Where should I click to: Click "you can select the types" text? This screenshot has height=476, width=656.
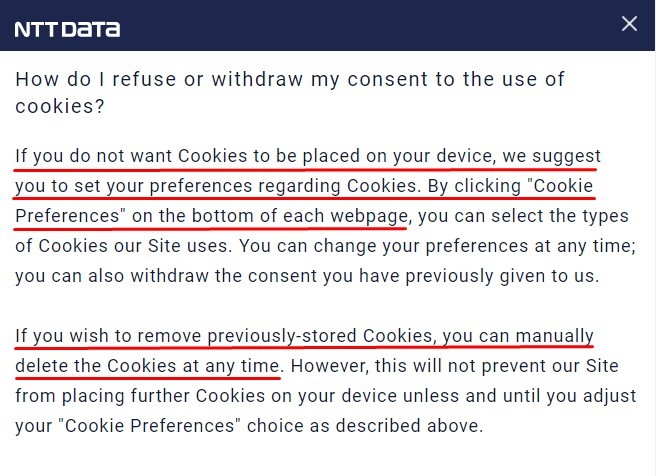click(x=523, y=216)
